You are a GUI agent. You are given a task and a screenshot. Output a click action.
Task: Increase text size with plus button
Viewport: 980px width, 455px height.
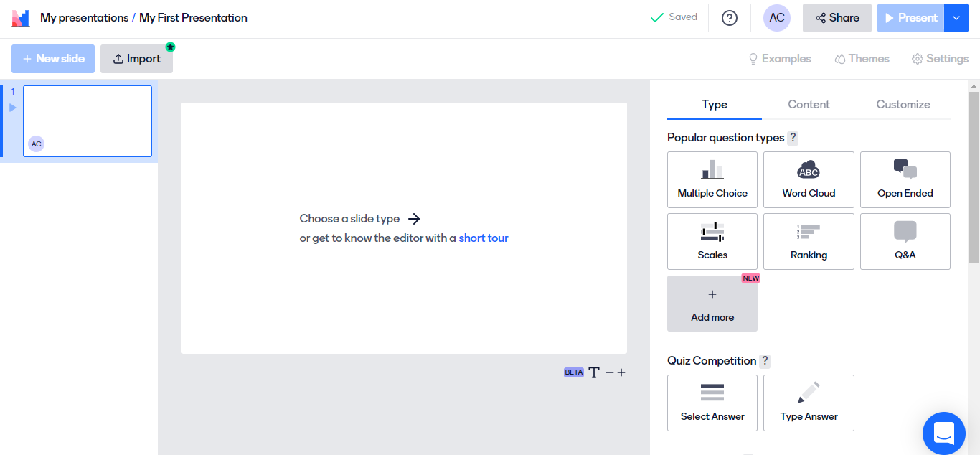click(621, 372)
